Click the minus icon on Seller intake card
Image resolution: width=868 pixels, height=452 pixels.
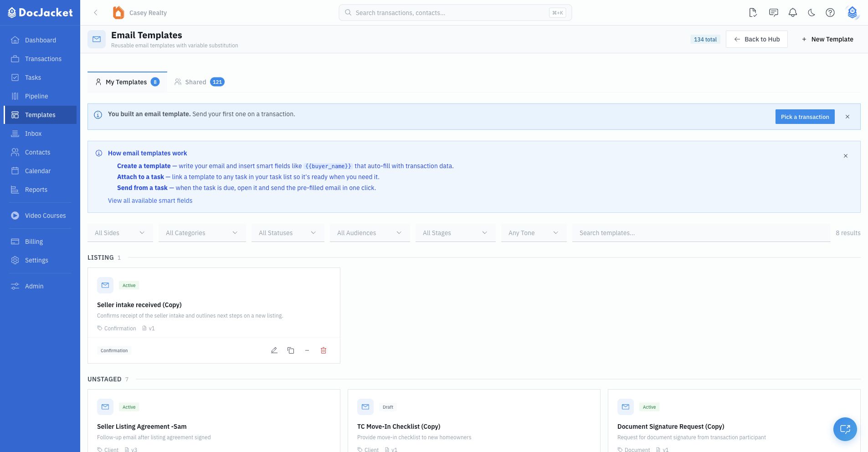[307, 350]
